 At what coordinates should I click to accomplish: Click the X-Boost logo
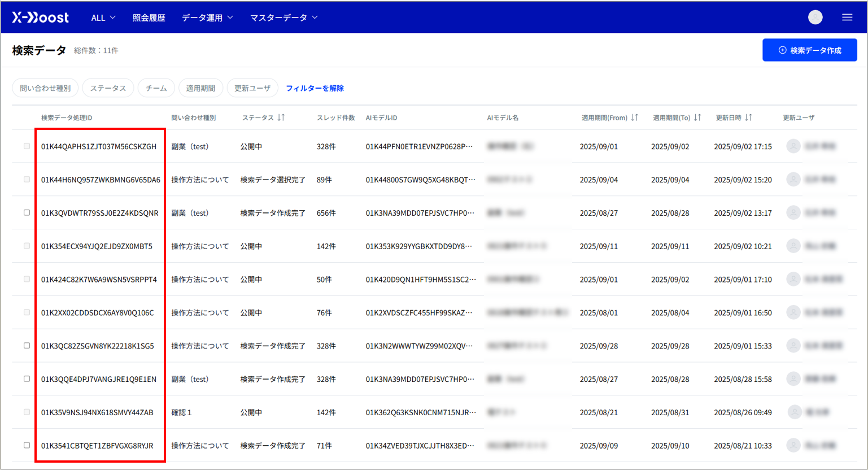tap(41, 18)
